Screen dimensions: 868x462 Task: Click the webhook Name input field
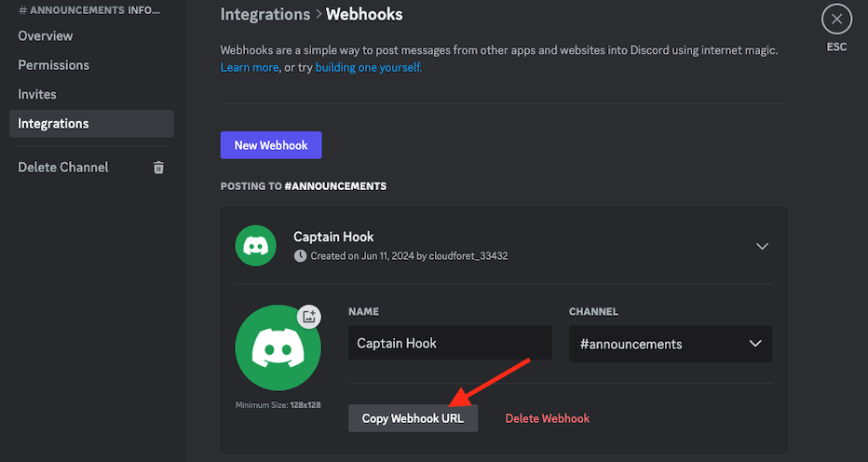450,344
